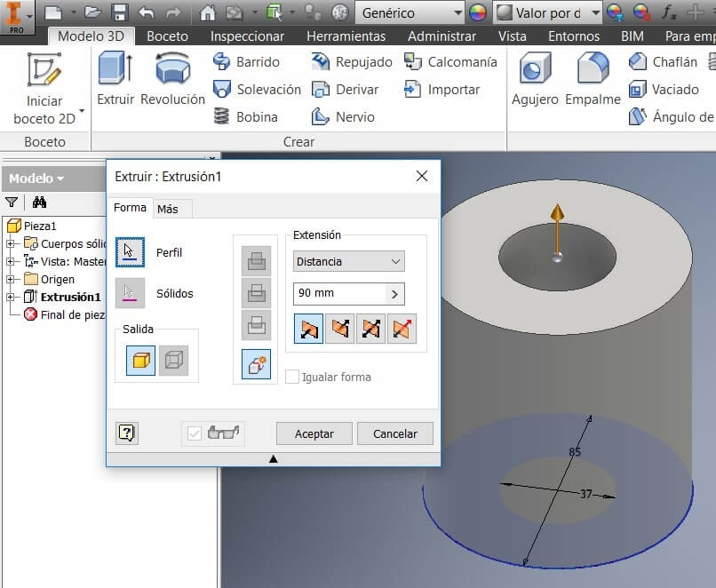The width and height of the screenshot is (716, 588).
Task: Select Pieza1 in the model tree
Action: (x=32, y=226)
